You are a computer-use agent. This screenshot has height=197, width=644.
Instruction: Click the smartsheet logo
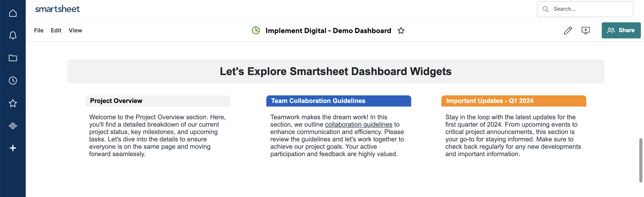pos(57,9)
